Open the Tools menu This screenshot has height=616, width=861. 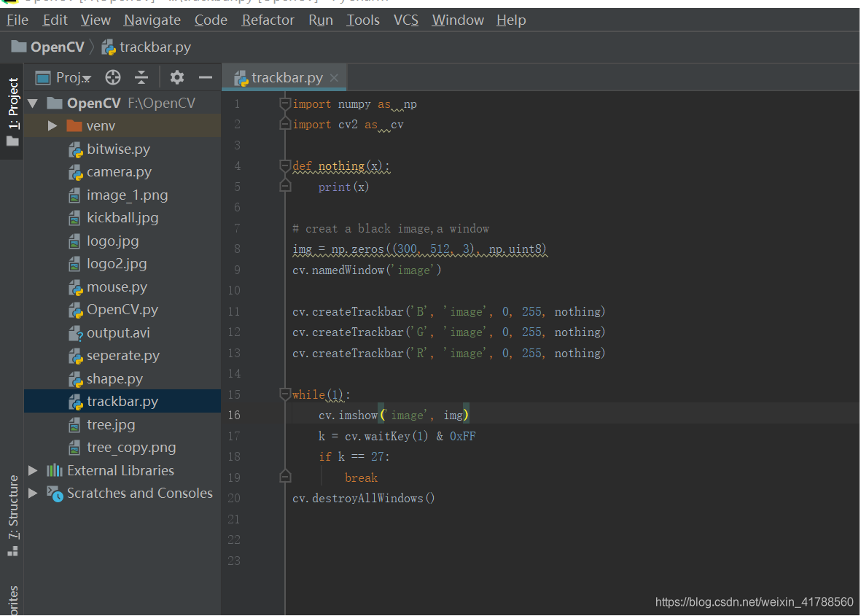[x=363, y=20]
